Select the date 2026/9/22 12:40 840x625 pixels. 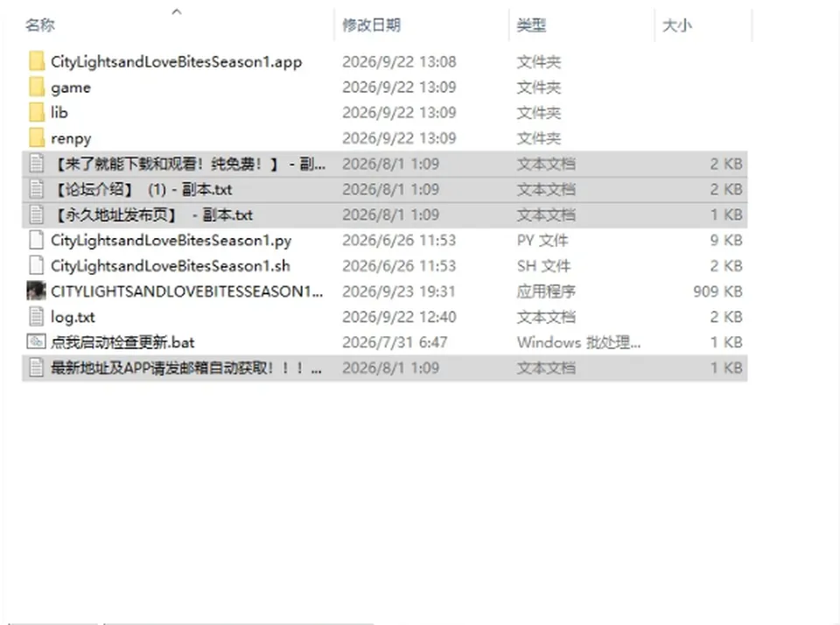click(399, 317)
